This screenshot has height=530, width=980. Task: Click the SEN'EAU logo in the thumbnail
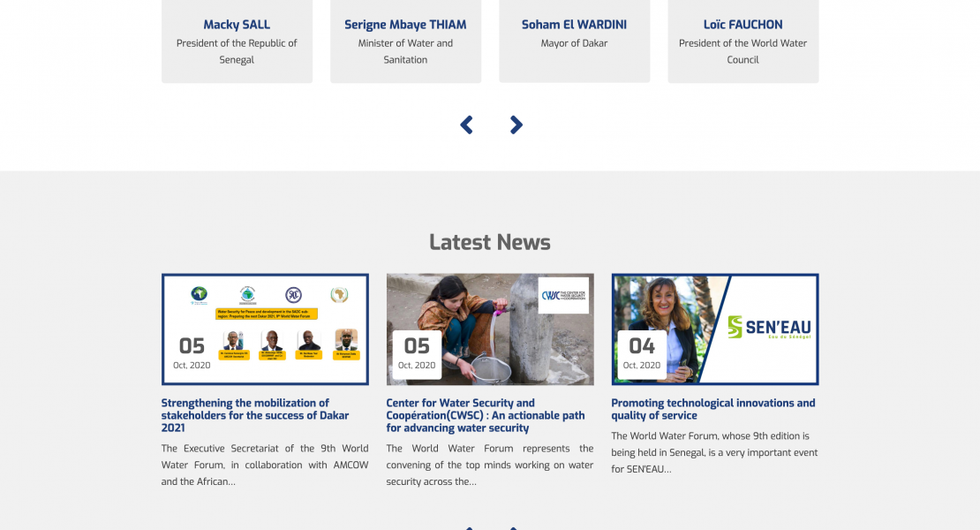click(769, 328)
